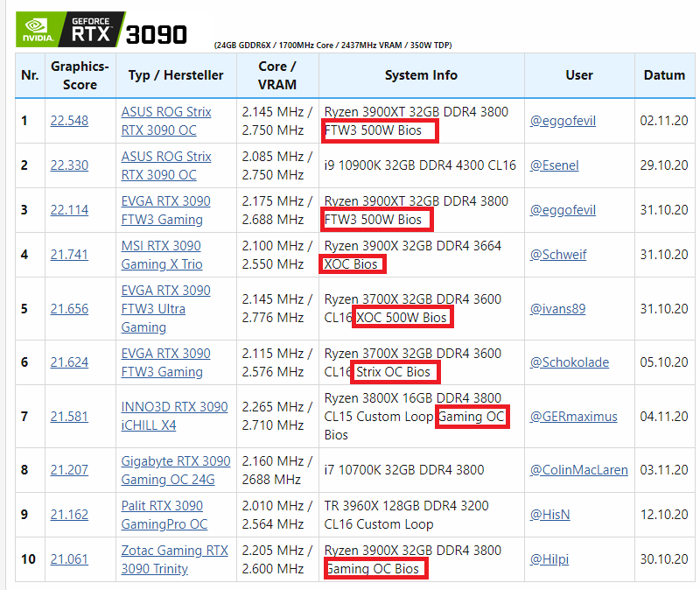Click the Datum column header

click(x=664, y=75)
